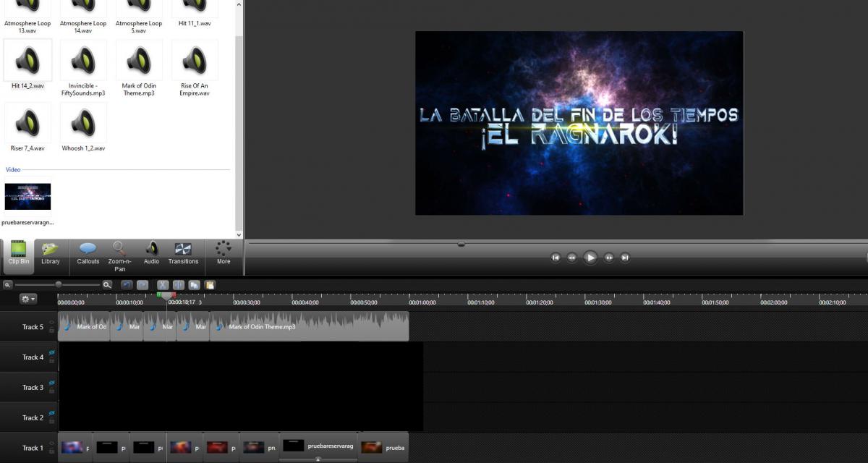
Task: Open the Zoom-n-Pan tool
Action: pyautogui.click(x=119, y=255)
